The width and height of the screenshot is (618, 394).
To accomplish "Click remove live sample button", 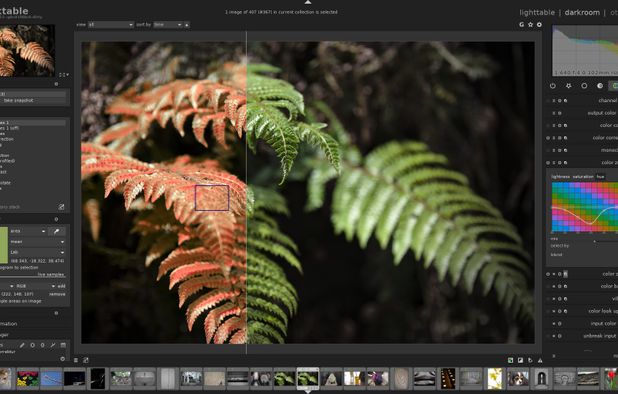I will (57, 294).
